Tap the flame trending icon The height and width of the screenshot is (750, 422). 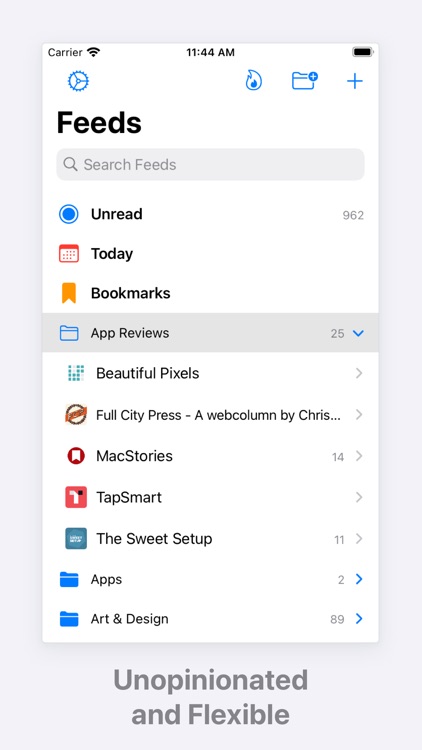click(x=254, y=80)
